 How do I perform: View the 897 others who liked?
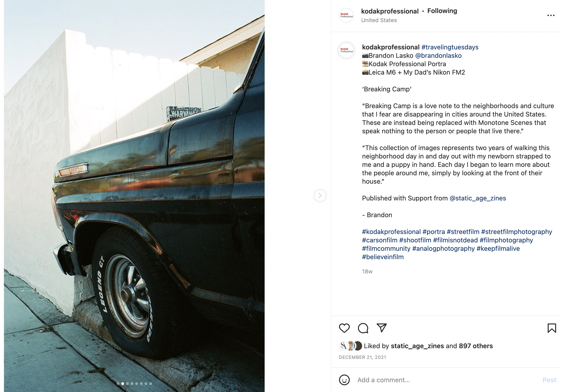point(475,346)
